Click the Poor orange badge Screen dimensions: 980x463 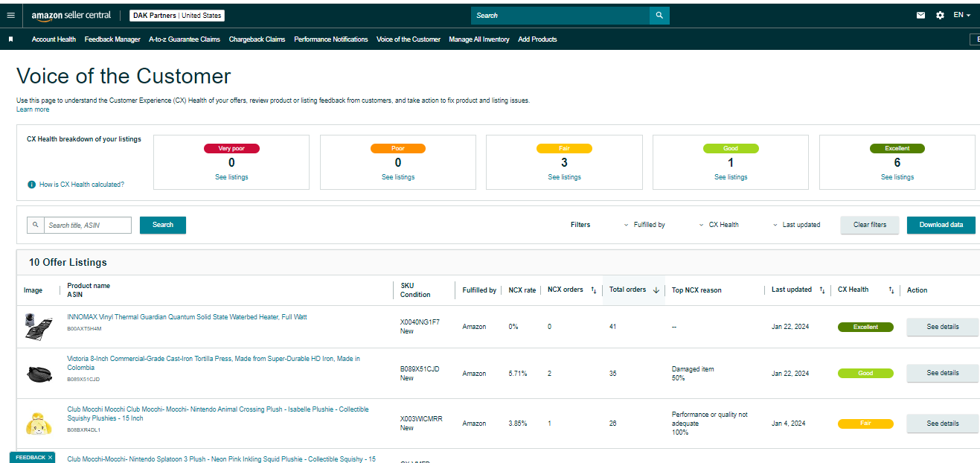(398, 148)
